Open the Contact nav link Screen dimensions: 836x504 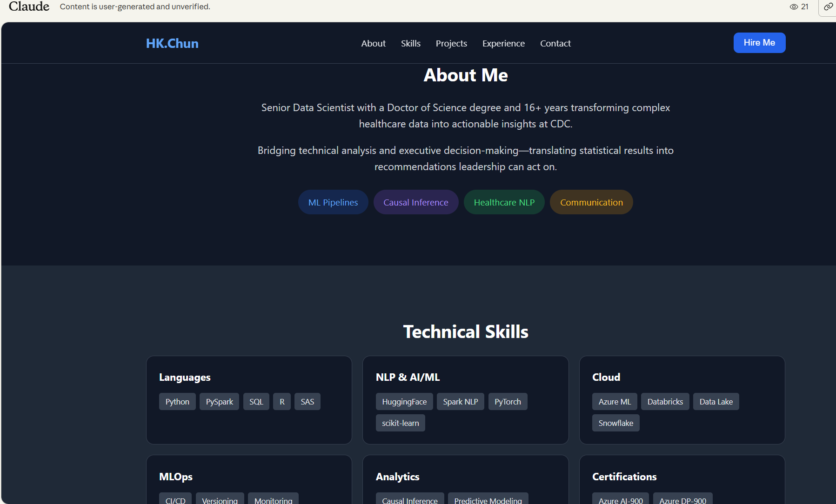point(555,43)
